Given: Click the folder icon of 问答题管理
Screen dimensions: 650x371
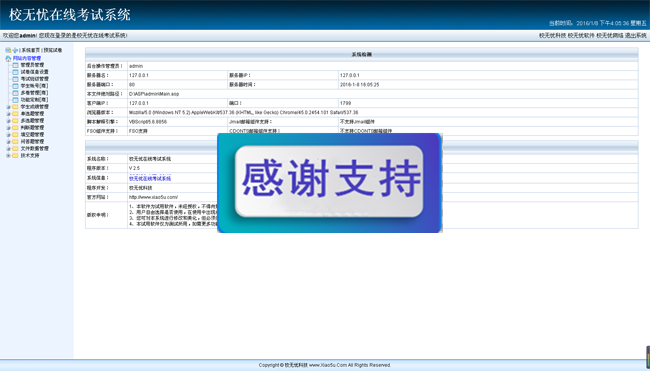Looking at the screenshot, I should (15, 142).
